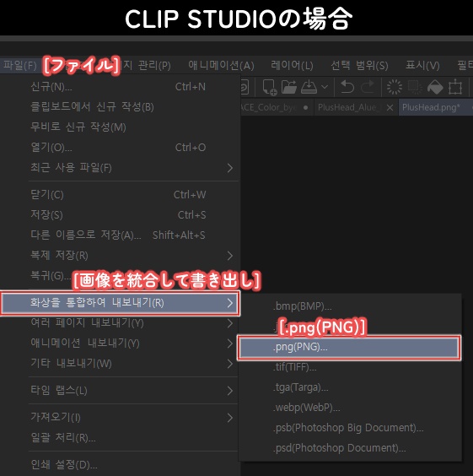The width and height of the screenshot is (473, 476).
Task: Choose 클립보드에서 신규 작성(B)
Action: point(120,107)
